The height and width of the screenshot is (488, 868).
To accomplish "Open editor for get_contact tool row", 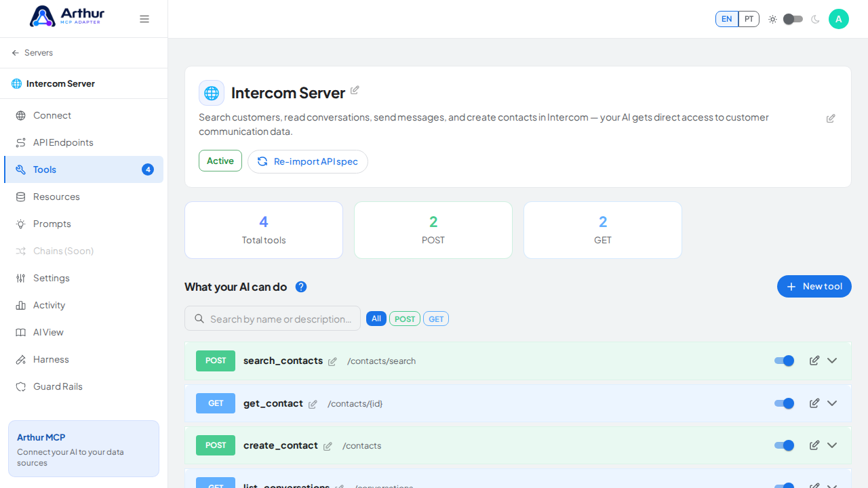I will pyautogui.click(x=814, y=403).
